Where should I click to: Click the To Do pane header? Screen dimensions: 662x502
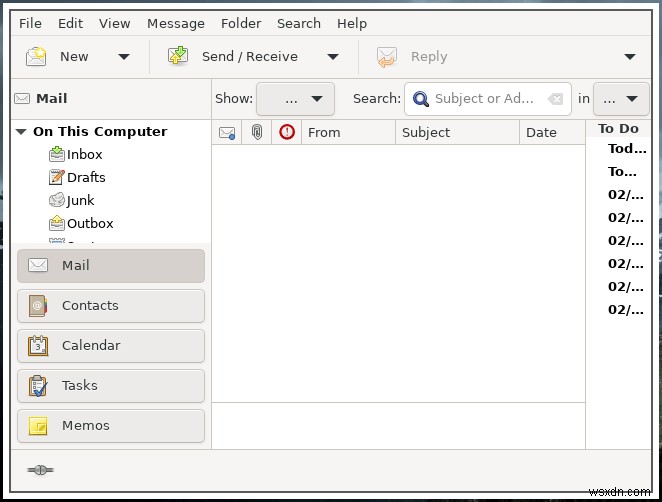click(x=618, y=129)
